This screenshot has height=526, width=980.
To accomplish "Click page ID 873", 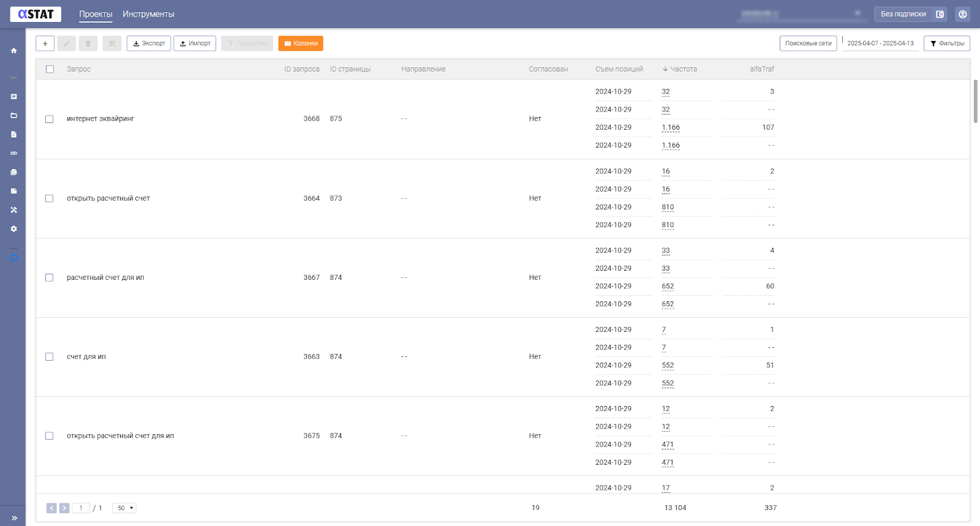I will 336,198.
